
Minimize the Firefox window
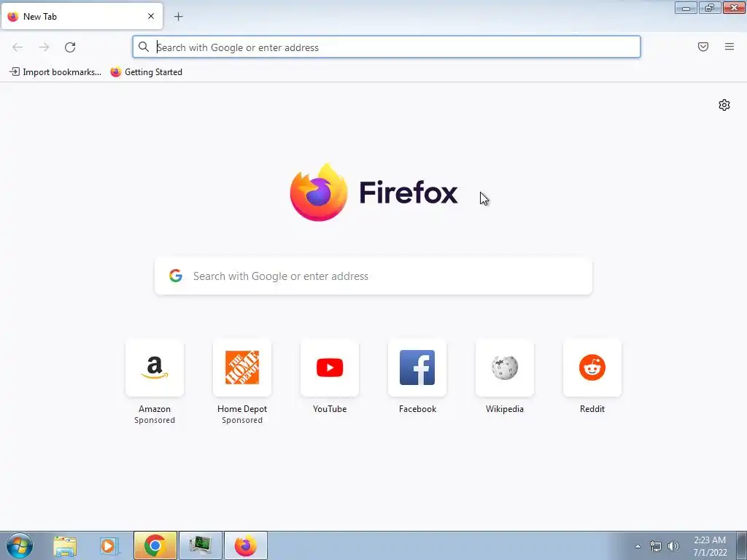(x=686, y=7)
